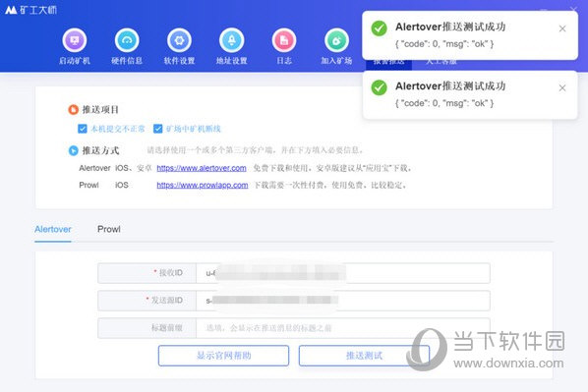Dismiss the second Alertover success notification
Viewport: 588px width, 392px height.
click(562, 88)
